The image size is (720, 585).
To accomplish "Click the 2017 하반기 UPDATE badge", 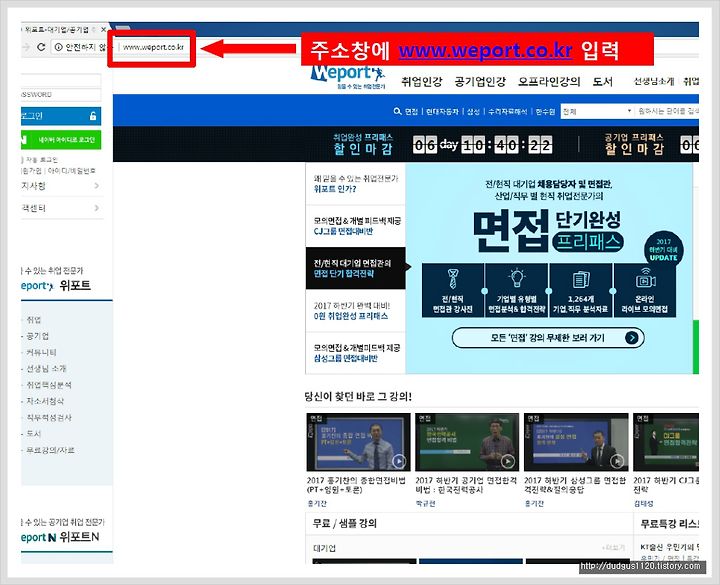I will pos(664,250).
